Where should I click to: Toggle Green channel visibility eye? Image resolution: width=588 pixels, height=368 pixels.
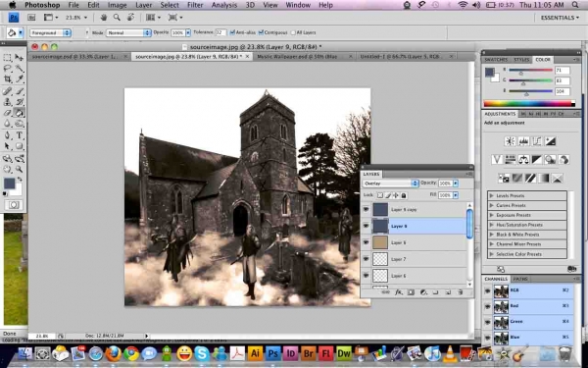coord(487,322)
